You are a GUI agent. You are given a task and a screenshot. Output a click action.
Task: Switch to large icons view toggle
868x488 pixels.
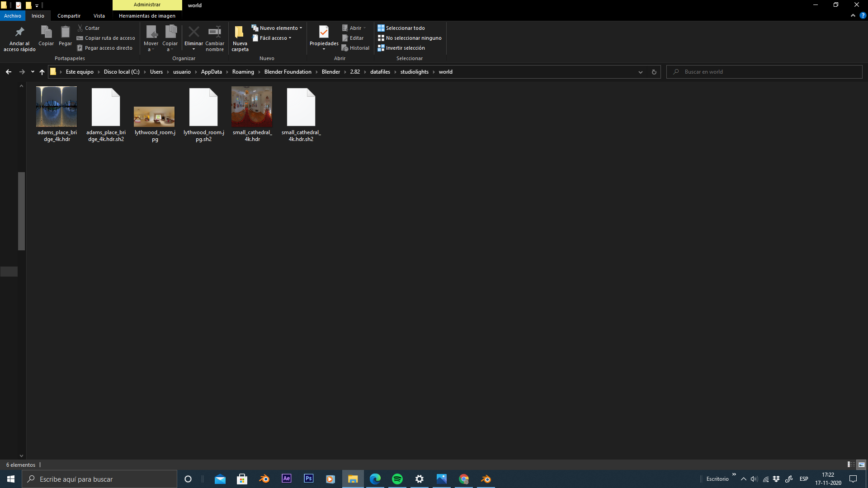[861, 465]
